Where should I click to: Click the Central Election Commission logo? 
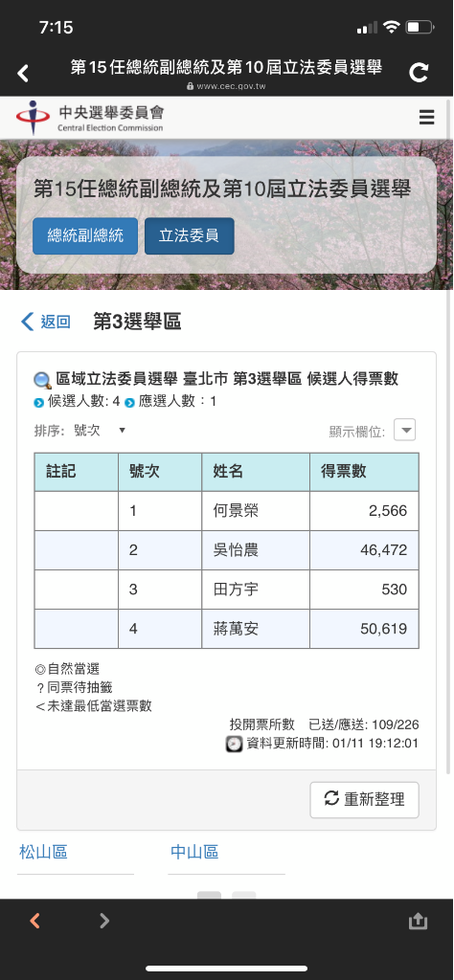click(x=91, y=118)
